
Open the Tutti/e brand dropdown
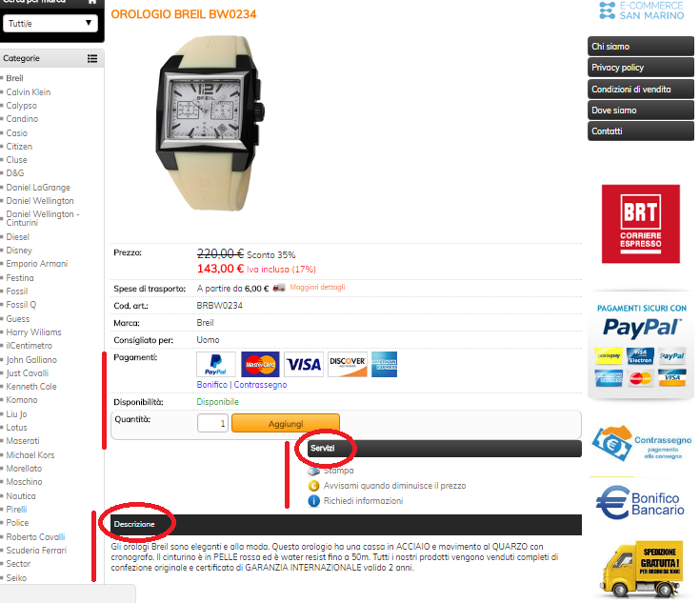50,23
